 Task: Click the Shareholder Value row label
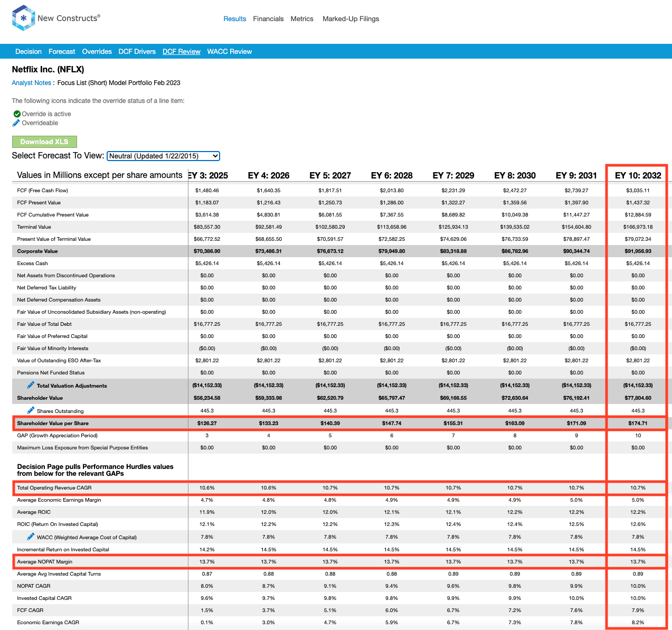pos(40,398)
